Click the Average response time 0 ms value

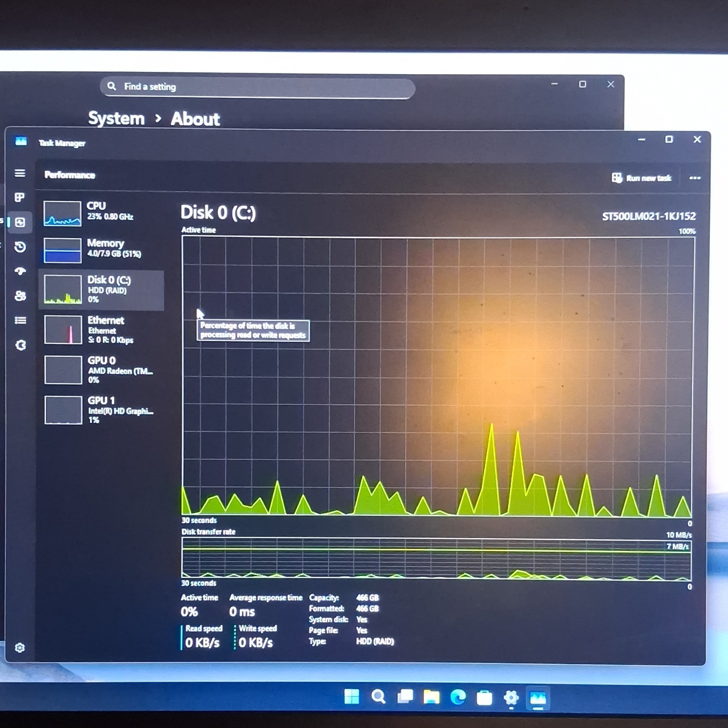point(242,611)
